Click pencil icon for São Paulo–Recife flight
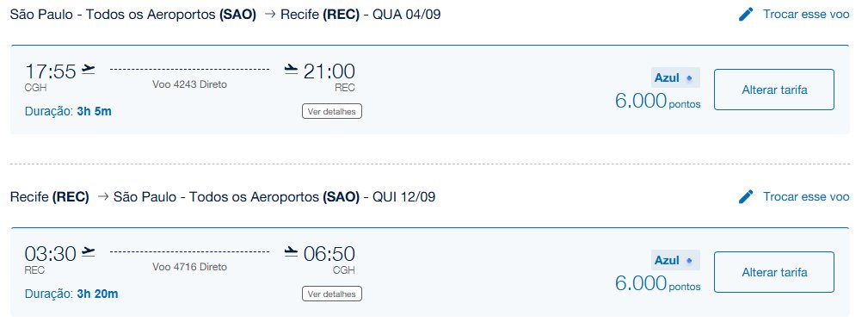868x322 pixels. [x=746, y=15]
